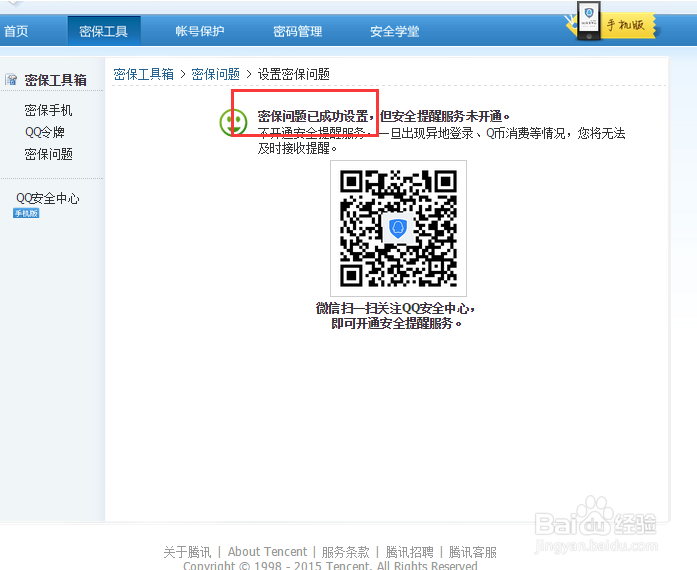This screenshot has width=697, height=570.
Task: Click the 微信扫一扫关注QQ安全中心 caption
Action: pyautogui.click(x=396, y=308)
